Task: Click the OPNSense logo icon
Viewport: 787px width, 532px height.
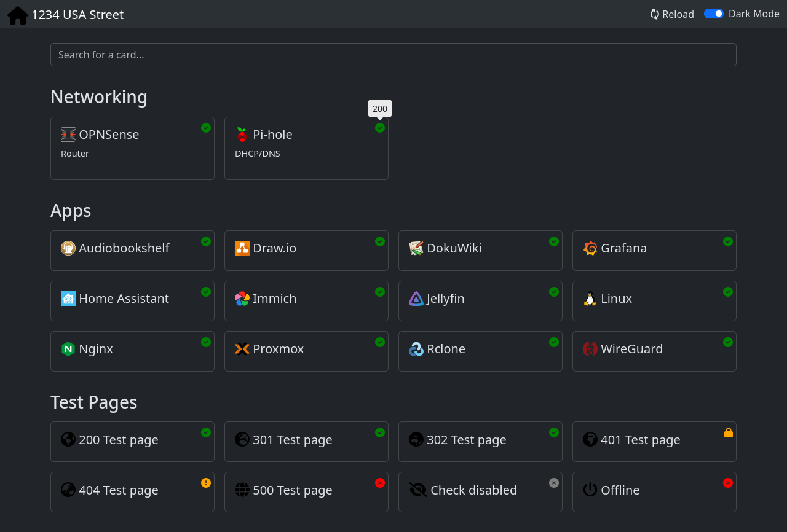Action: (x=68, y=135)
